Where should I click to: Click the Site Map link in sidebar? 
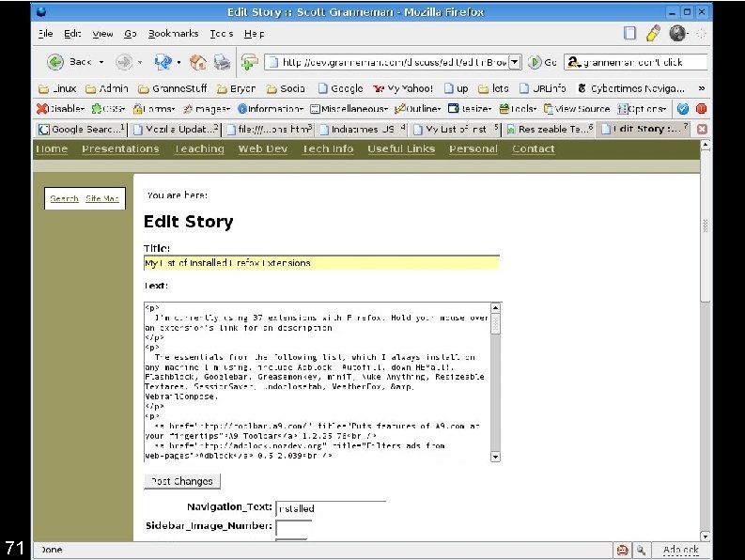coord(102,198)
